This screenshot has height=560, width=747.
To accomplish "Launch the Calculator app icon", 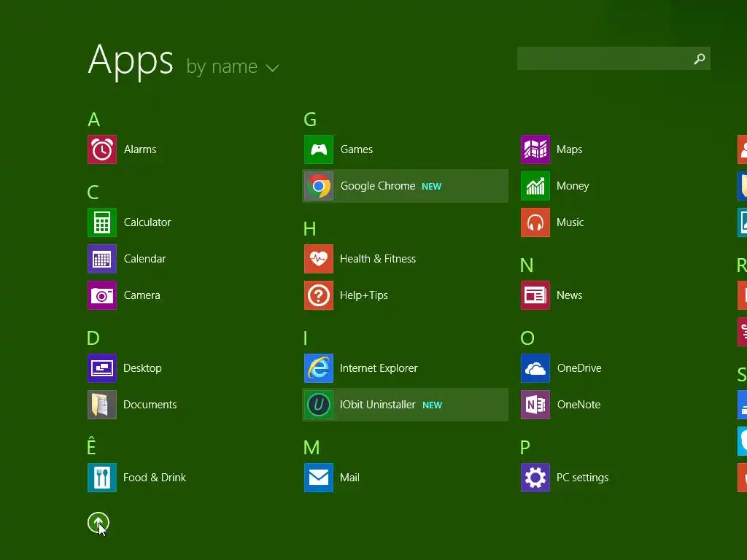I will click(102, 222).
